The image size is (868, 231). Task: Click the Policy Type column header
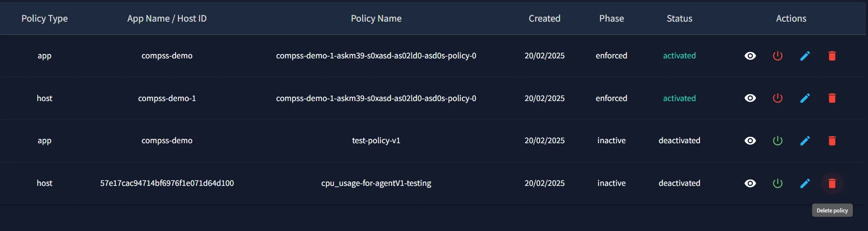coord(45,18)
